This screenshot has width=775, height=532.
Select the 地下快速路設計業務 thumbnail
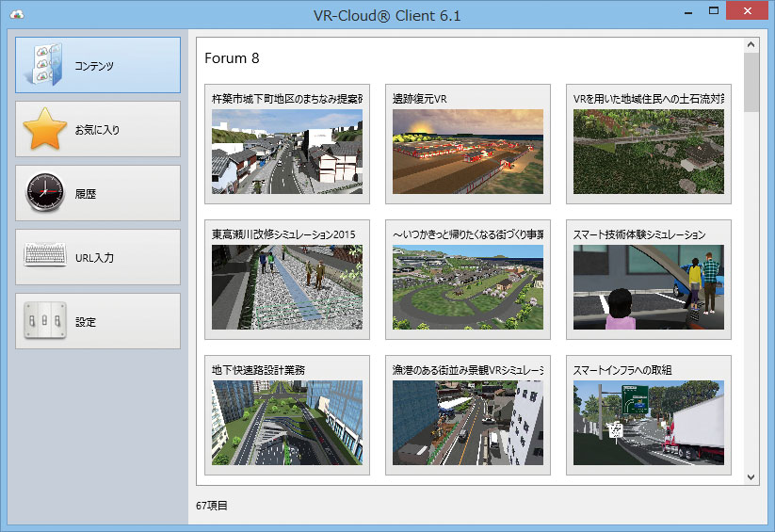pos(286,423)
